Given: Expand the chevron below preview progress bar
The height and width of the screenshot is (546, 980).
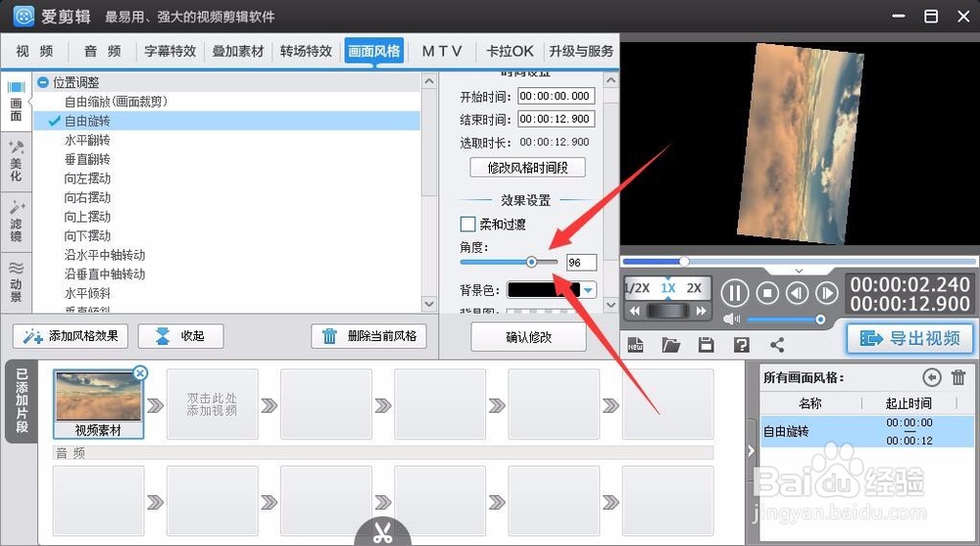Looking at the screenshot, I should pyautogui.click(x=799, y=271).
